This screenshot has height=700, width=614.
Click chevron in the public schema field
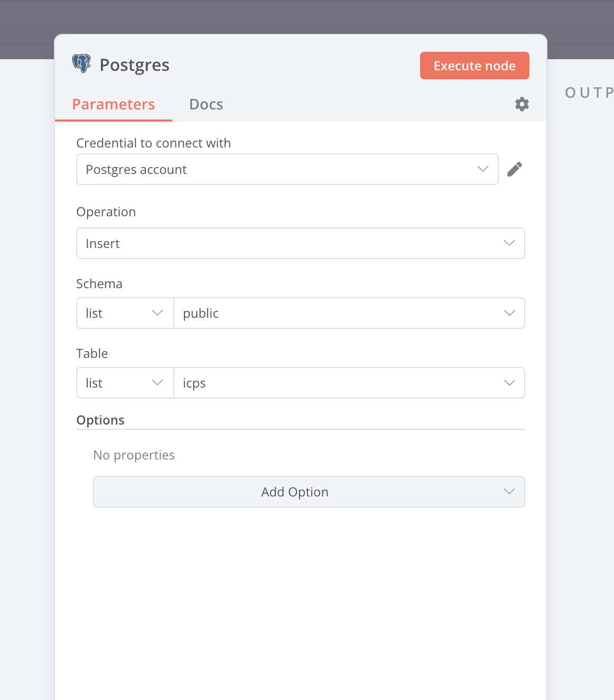pyautogui.click(x=509, y=313)
